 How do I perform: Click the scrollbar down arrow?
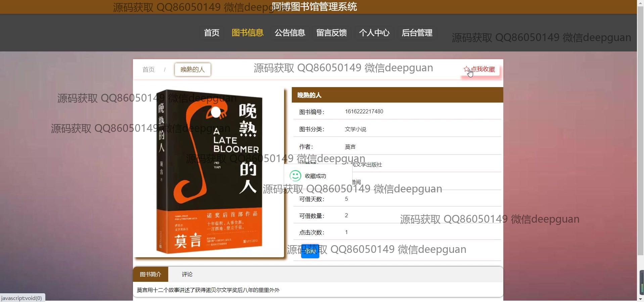(x=641, y=299)
